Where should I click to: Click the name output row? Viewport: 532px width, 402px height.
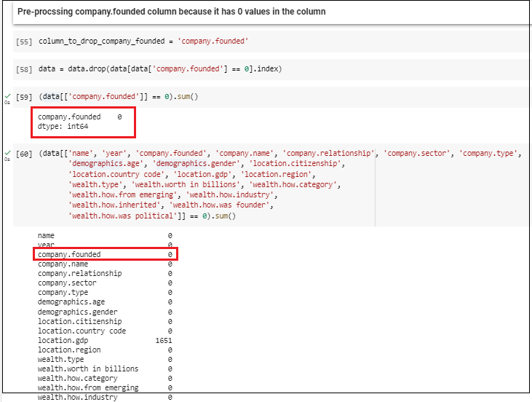point(105,236)
